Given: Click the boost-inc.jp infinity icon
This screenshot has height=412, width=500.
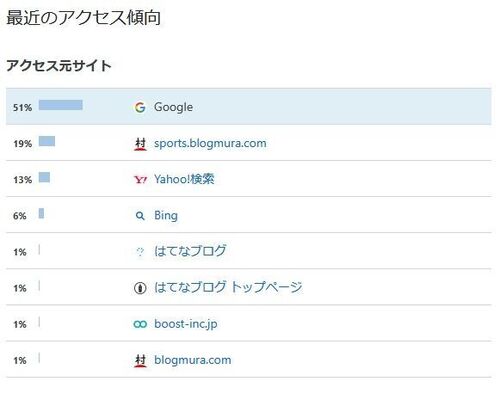Looking at the screenshot, I should (x=140, y=324).
